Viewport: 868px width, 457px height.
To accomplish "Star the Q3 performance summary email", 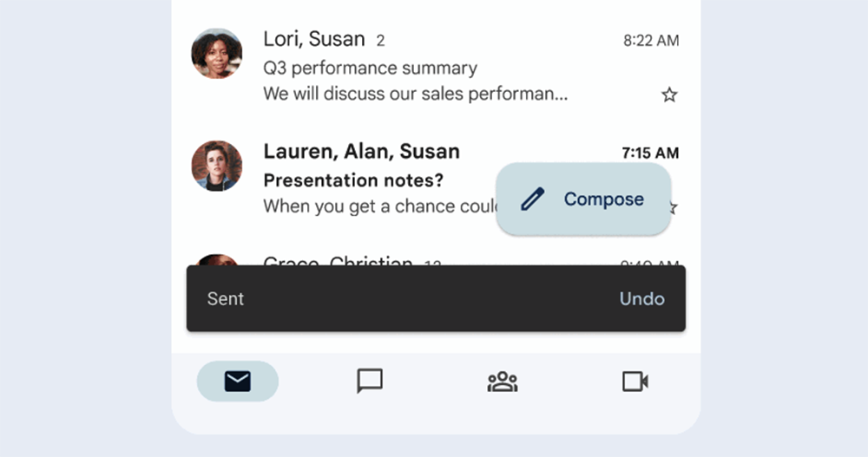I will [x=669, y=95].
